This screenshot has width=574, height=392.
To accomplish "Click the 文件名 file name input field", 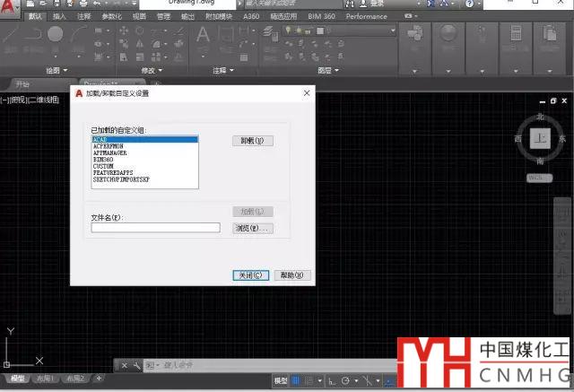I will pyautogui.click(x=155, y=228).
